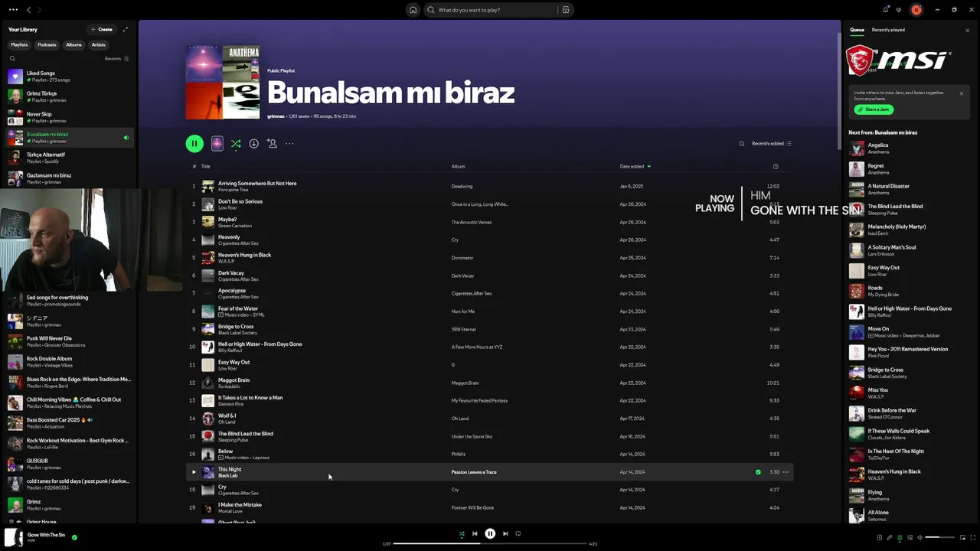Viewport: 980px width, 551px height.
Task: Filter library by Albums
Action: click(x=73, y=44)
